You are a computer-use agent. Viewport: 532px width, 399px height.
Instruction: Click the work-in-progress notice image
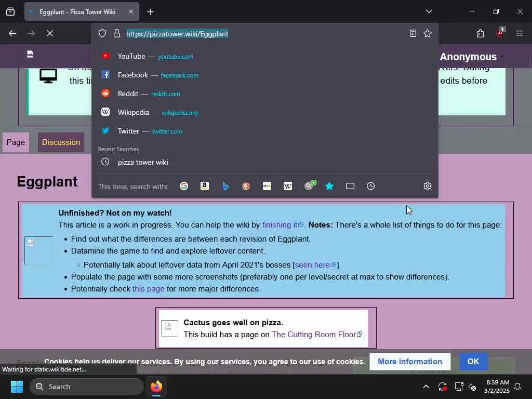pos(38,250)
